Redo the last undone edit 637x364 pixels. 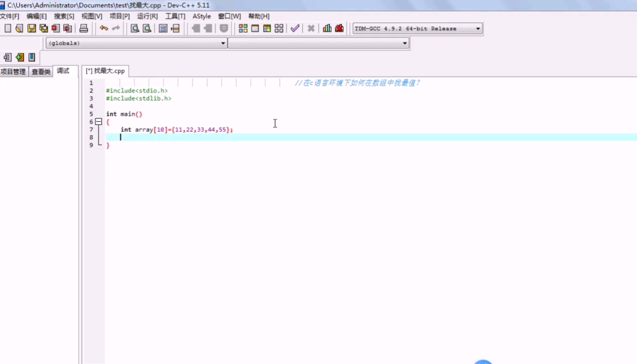[116, 28]
